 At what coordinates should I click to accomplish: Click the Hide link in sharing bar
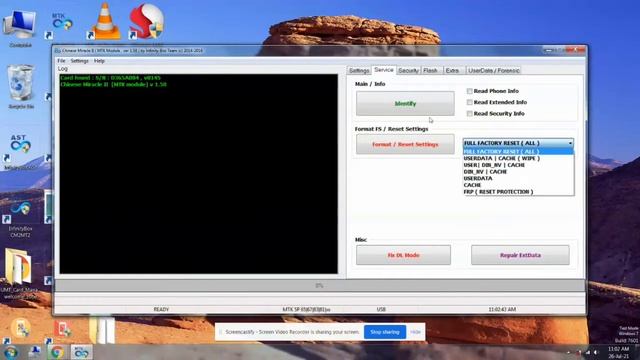416,332
